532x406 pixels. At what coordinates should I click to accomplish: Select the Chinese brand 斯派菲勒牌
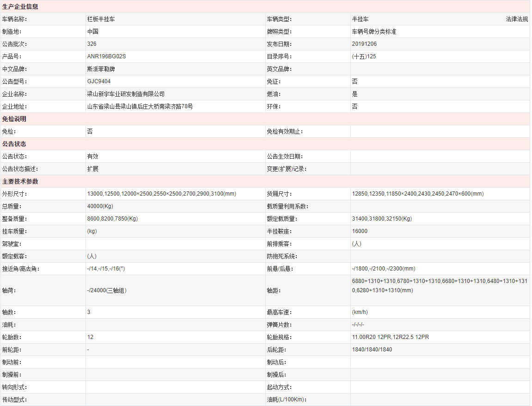click(101, 69)
